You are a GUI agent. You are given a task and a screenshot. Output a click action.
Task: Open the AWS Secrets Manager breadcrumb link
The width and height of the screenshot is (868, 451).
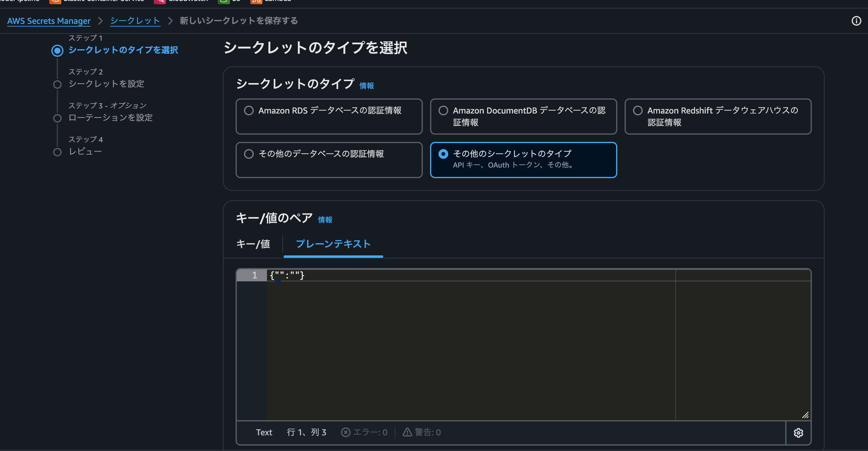[49, 21]
